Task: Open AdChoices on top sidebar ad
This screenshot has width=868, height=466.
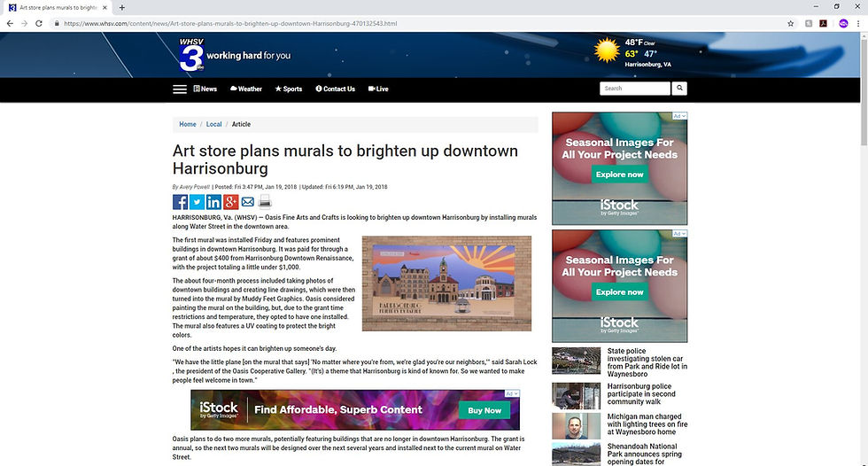Action: [x=680, y=116]
